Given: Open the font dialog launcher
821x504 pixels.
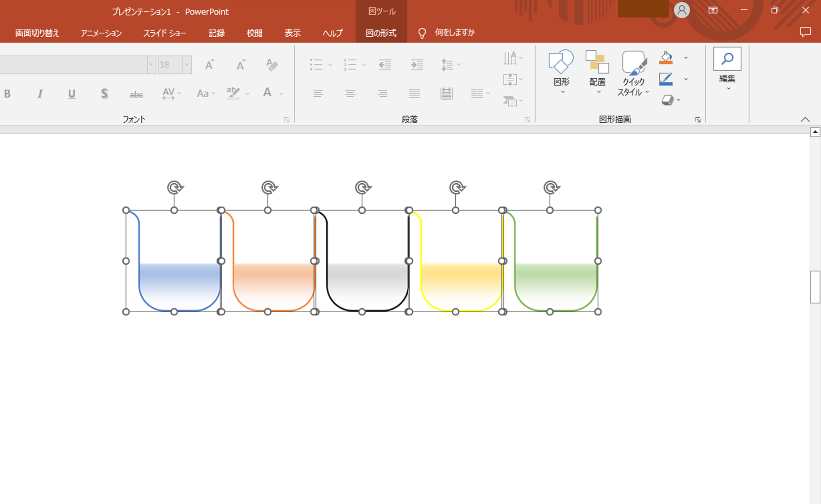Looking at the screenshot, I should (x=287, y=120).
